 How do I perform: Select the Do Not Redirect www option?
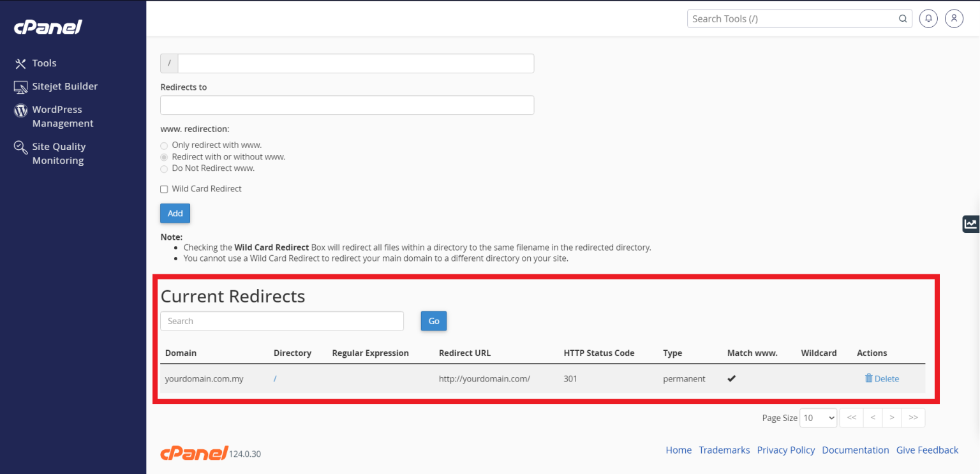pos(164,168)
